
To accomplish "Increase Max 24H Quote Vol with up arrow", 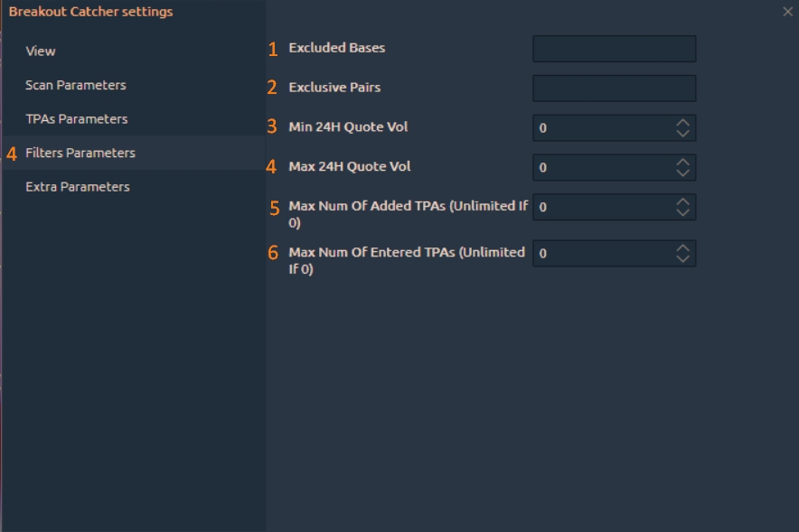I will click(x=682, y=163).
